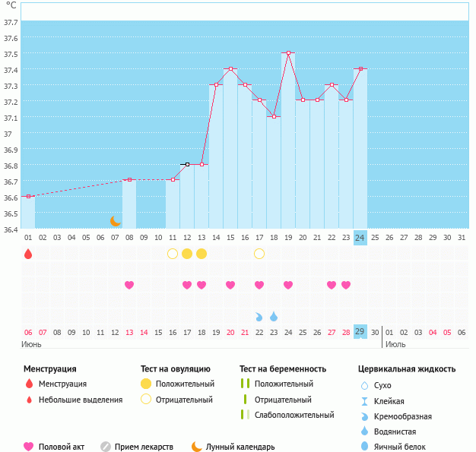The height and width of the screenshot is (452, 476).
Task: Click the 'Слабоположительный' pregnancy test legend entry
Action: [x=294, y=415]
